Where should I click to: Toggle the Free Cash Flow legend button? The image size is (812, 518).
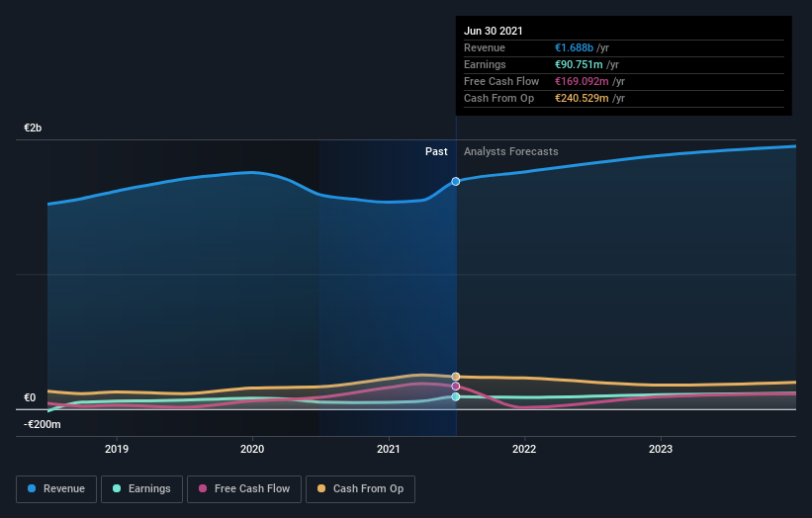point(244,489)
